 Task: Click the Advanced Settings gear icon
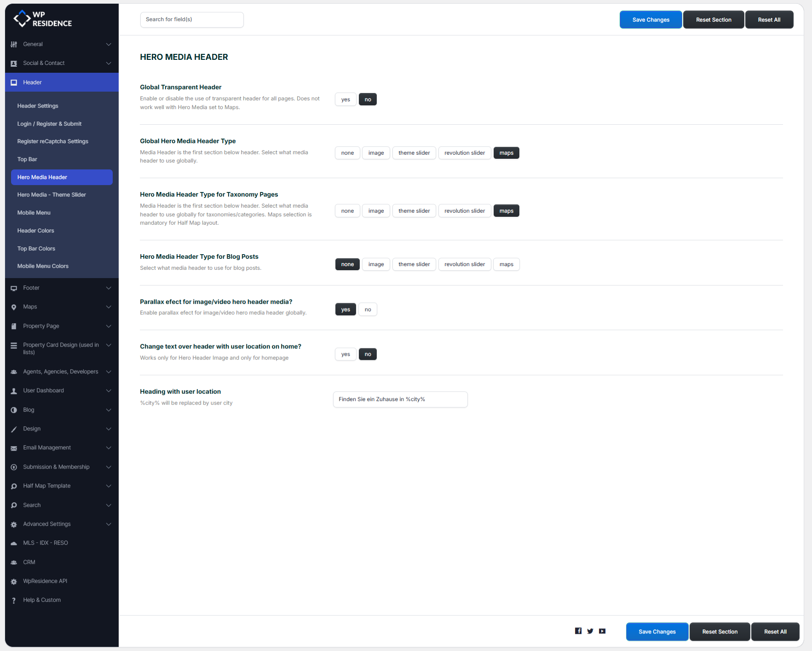coord(14,524)
